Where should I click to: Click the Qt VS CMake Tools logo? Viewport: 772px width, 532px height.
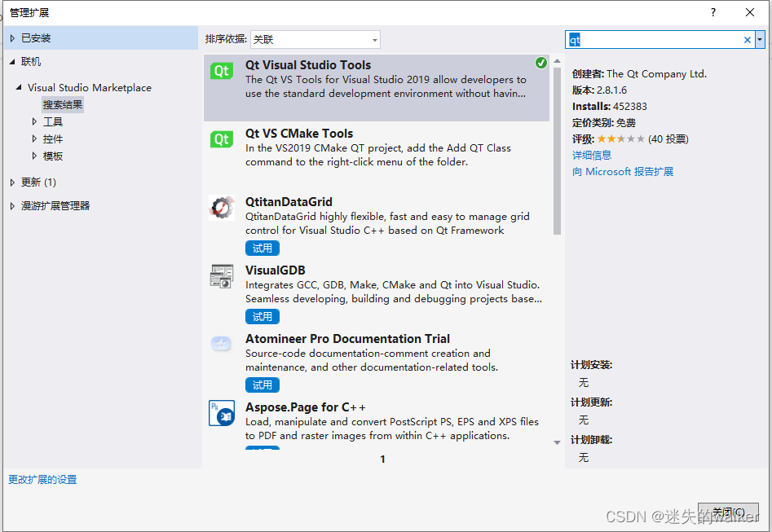(x=221, y=138)
